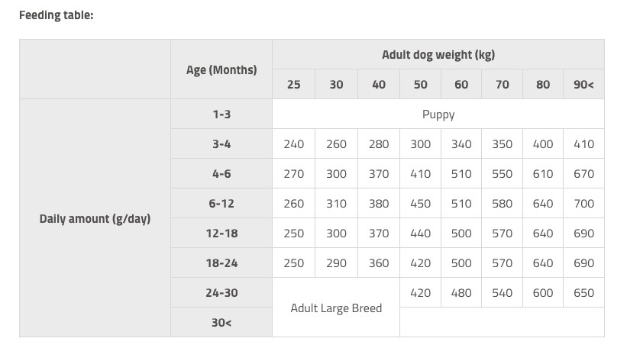This screenshot has width=627, height=364.
Task: Select the 'Adult Large Breed' cell
Action: pos(336,308)
